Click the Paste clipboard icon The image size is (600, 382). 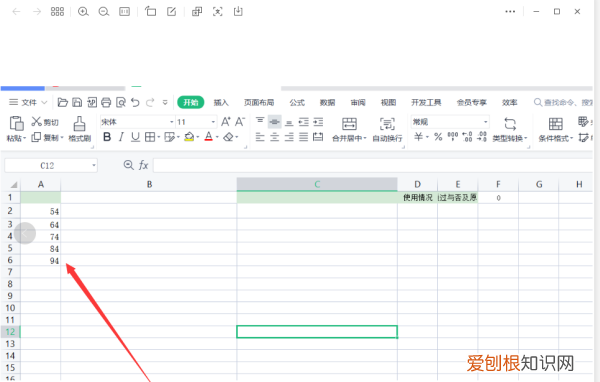[16, 123]
